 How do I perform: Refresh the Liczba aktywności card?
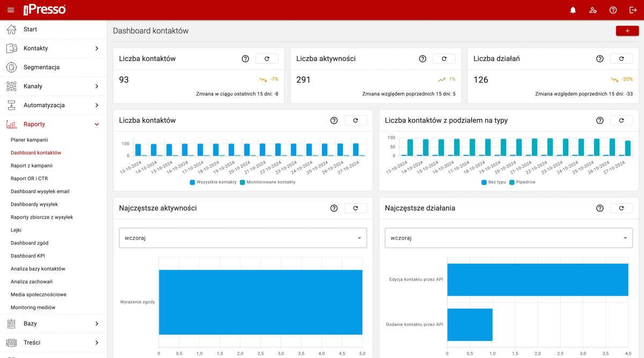point(444,59)
